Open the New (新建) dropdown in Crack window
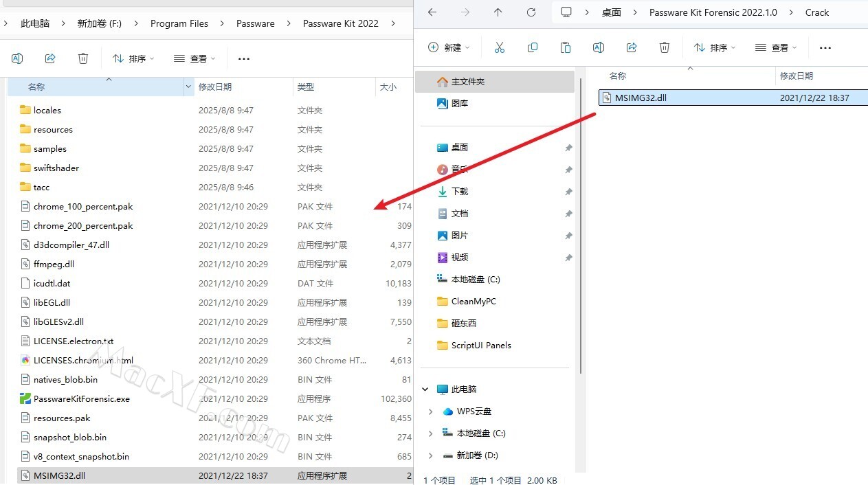Viewport: 868px width, 485px height. [x=448, y=47]
